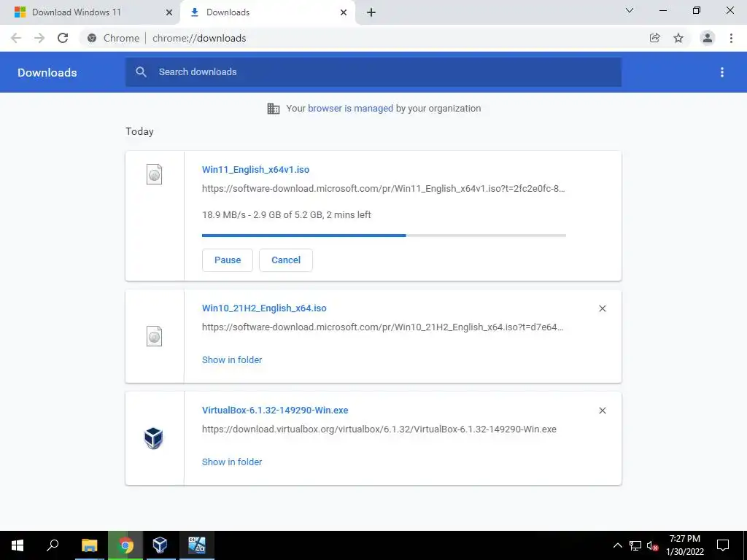This screenshot has height=560, width=747.
Task: Show Win10 ISO in folder
Action: (x=232, y=360)
